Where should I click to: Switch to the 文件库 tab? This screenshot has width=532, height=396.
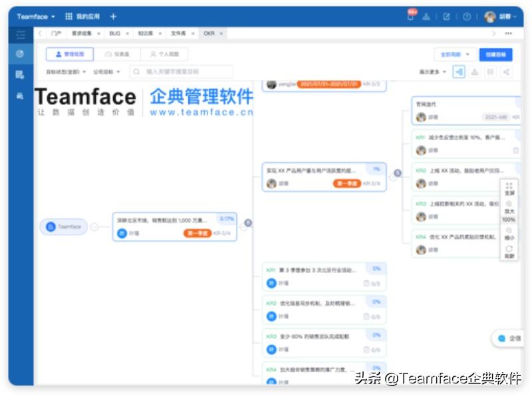point(178,33)
